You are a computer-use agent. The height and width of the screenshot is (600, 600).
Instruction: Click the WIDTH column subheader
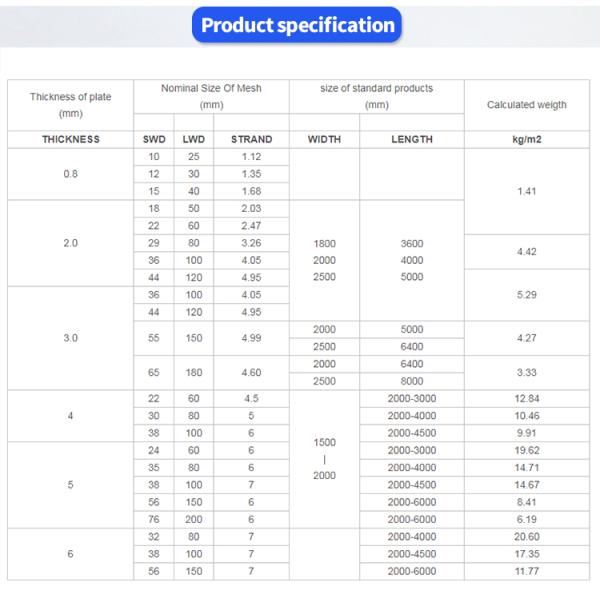pyautogui.click(x=324, y=140)
